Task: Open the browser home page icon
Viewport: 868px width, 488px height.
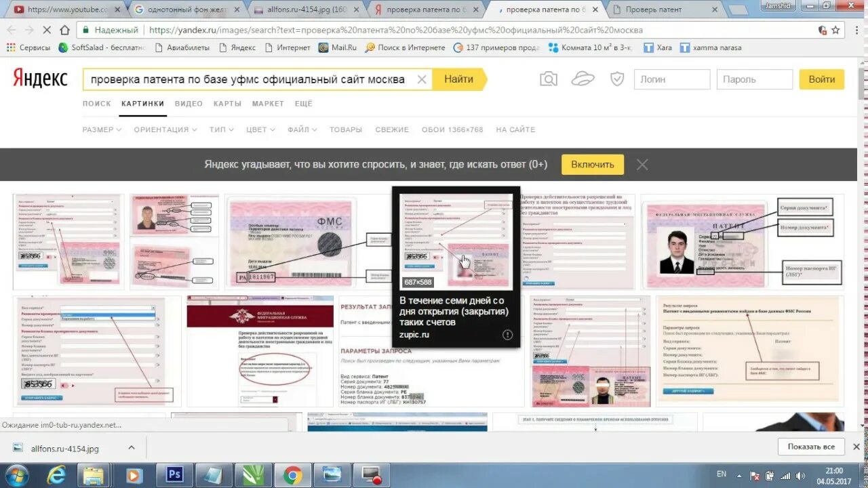Action: pyautogui.click(x=65, y=30)
